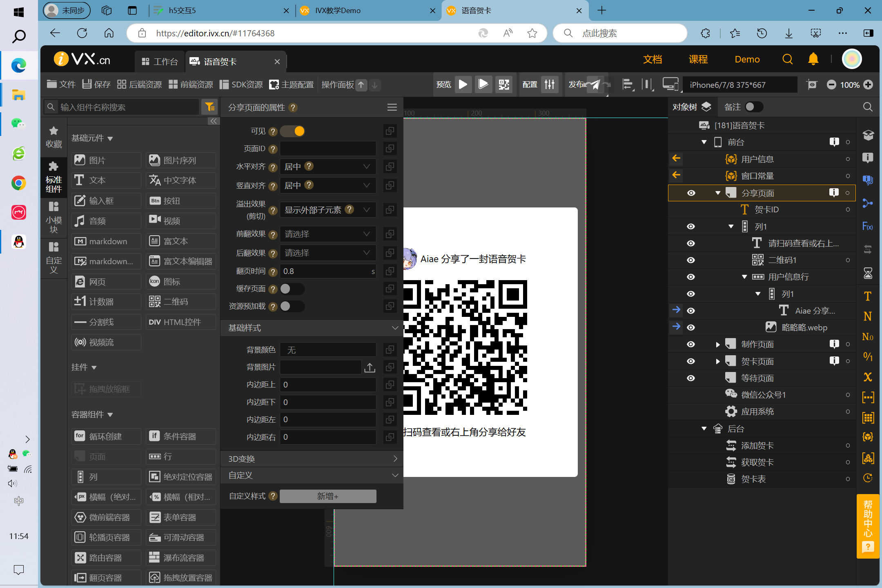
Task: Hide the 等待页面 layer with its eye
Action: [x=691, y=378]
